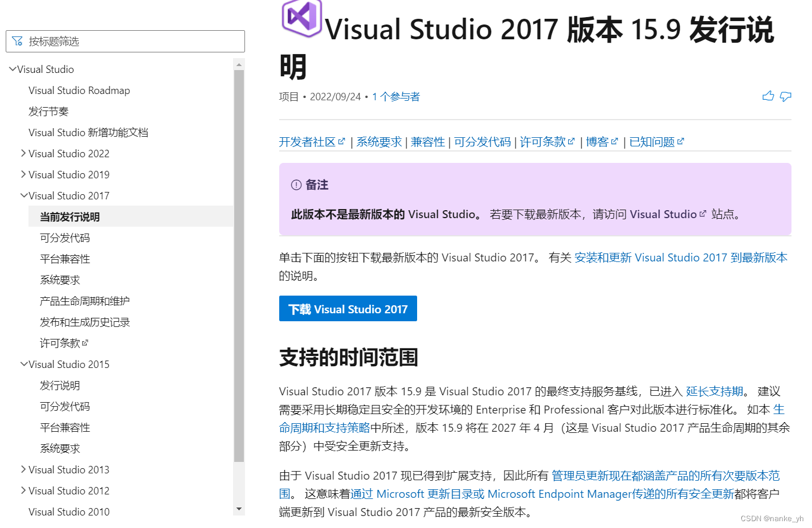The image size is (812, 528).
Task: Open the 延长支持期 link
Action: 715,391
